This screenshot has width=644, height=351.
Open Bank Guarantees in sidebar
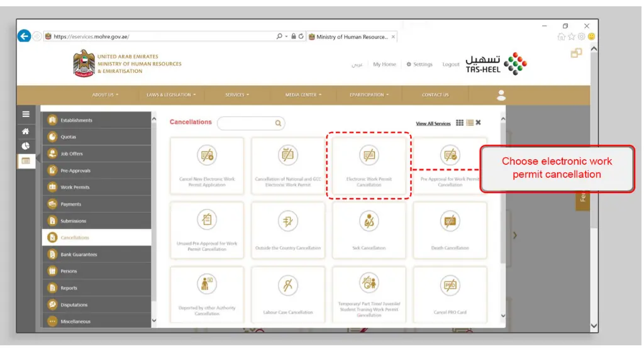[96, 254]
